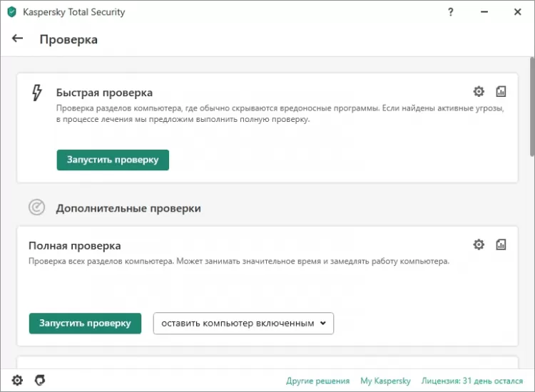The width and height of the screenshot is (535, 392).
Task: Close the Kaspersky Total Security window
Action: point(516,12)
